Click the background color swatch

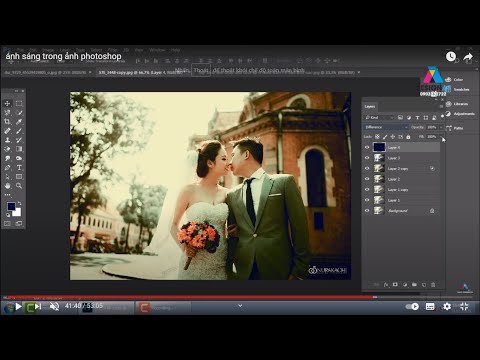(17, 213)
